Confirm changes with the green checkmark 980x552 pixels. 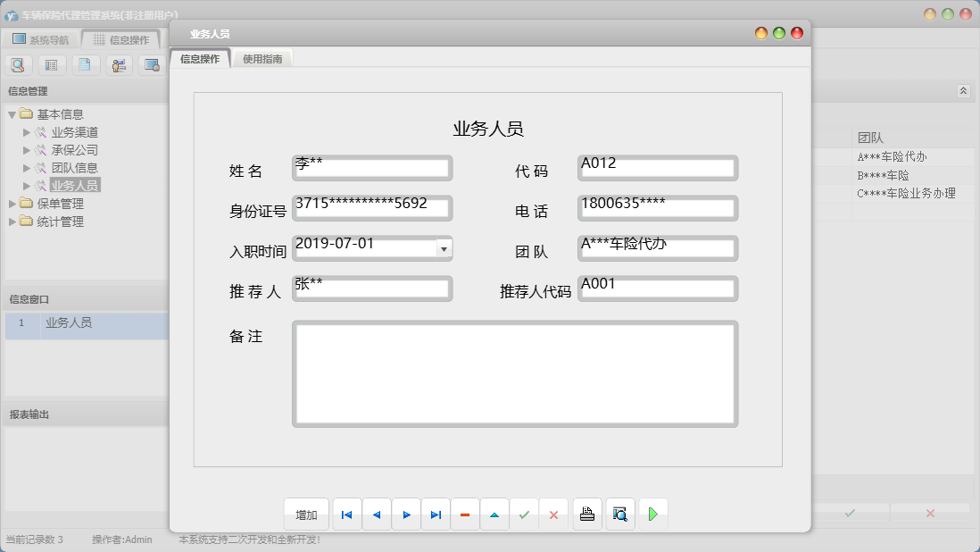pos(525,514)
